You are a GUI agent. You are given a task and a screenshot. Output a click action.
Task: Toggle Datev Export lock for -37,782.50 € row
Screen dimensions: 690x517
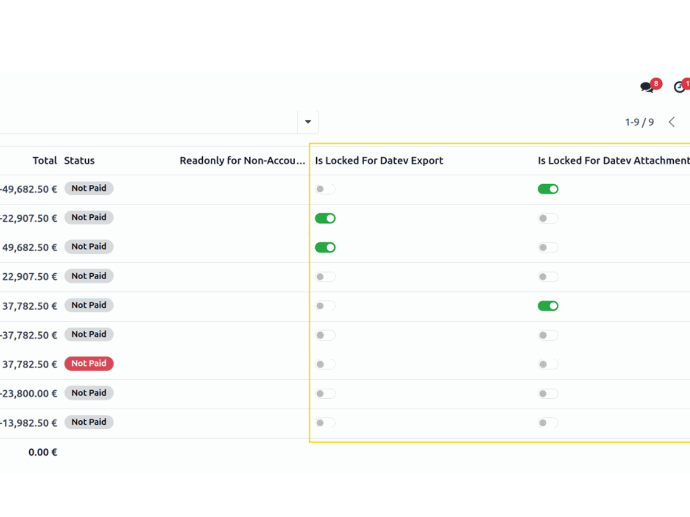[x=325, y=335]
